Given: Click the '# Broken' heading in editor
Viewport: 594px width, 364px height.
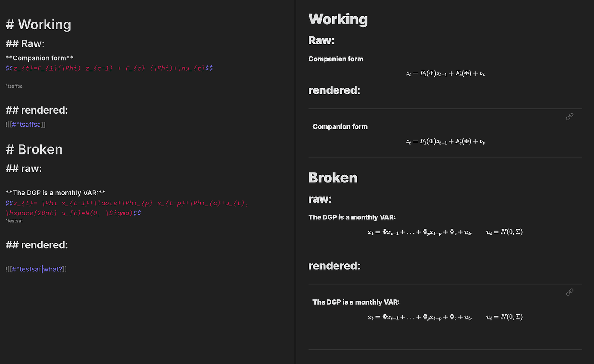Looking at the screenshot, I should pyautogui.click(x=34, y=149).
